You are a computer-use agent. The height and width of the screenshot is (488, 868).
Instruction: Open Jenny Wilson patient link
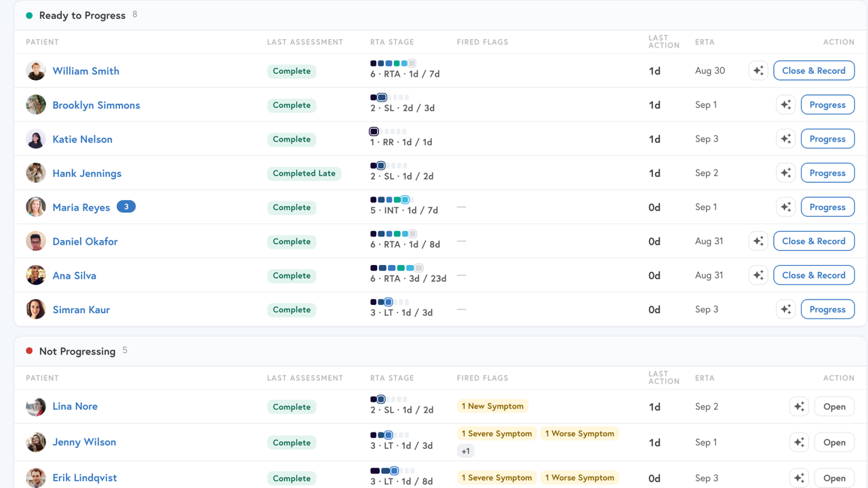point(84,442)
